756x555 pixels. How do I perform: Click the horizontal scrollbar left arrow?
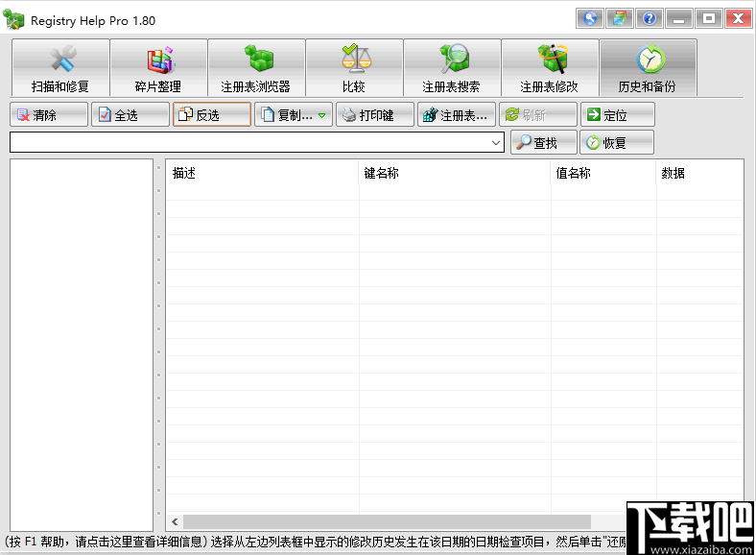(x=175, y=521)
